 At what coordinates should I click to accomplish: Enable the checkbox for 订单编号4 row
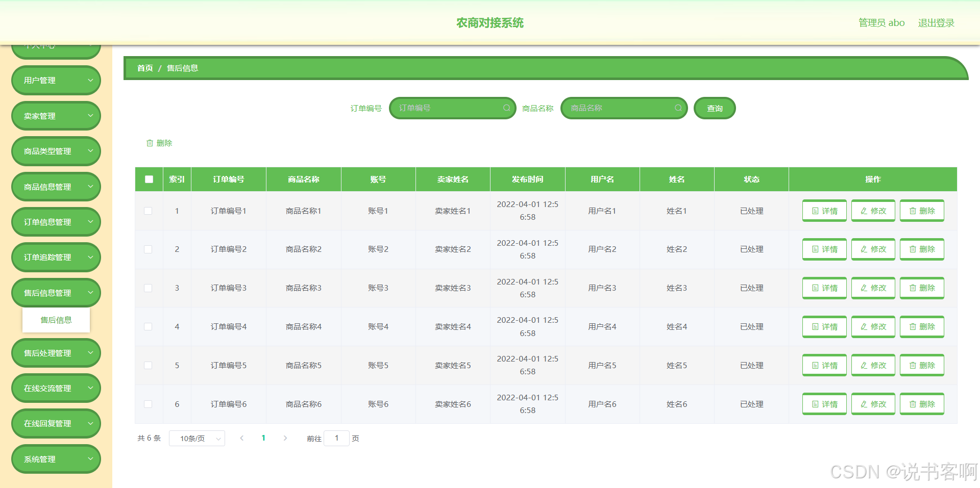[x=148, y=327]
